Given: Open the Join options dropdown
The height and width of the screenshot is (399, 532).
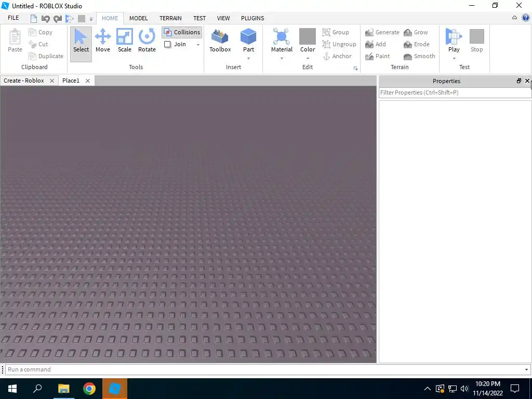Looking at the screenshot, I should 198,45.
